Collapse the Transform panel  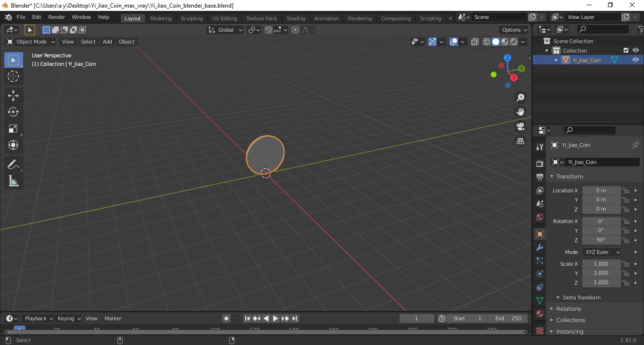pyautogui.click(x=570, y=177)
